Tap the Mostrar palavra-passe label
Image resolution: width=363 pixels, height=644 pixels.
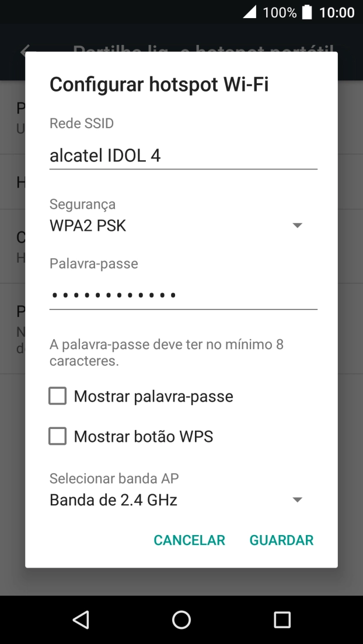[153, 397]
